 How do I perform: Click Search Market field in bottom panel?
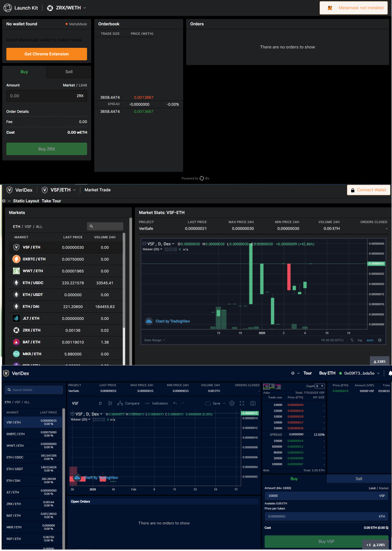pyautogui.click(x=34, y=390)
